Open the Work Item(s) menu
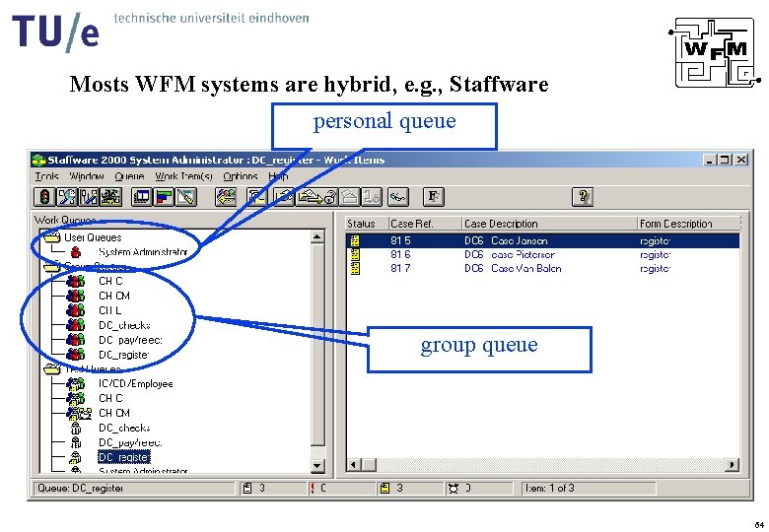Viewport: 769px width, 532px height. point(184,176)
